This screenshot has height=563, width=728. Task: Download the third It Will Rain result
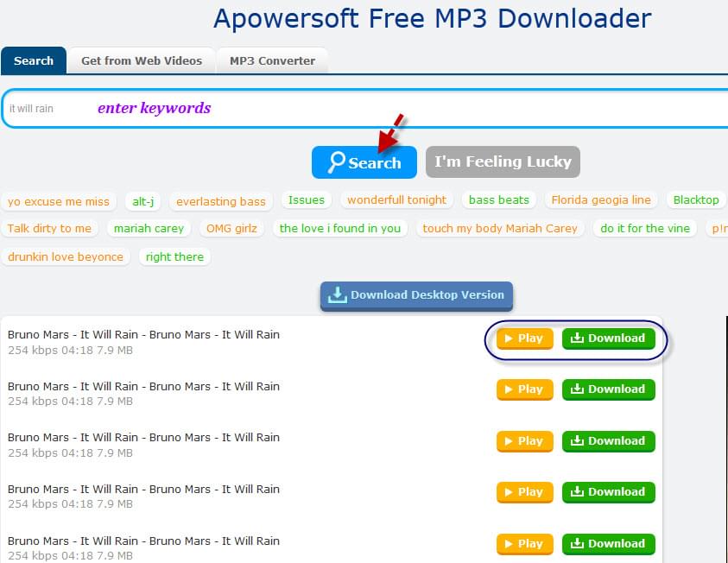click(609, 441)
